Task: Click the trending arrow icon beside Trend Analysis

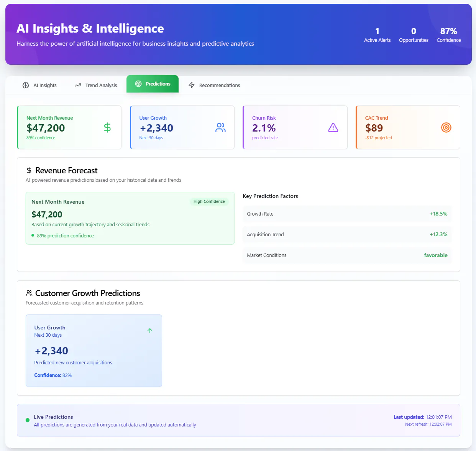Action: (x=78, y=85)
